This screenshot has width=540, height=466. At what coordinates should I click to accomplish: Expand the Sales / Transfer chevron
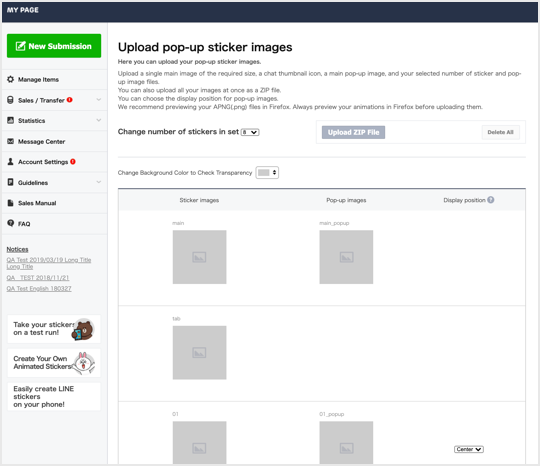(x=99, y=100)
